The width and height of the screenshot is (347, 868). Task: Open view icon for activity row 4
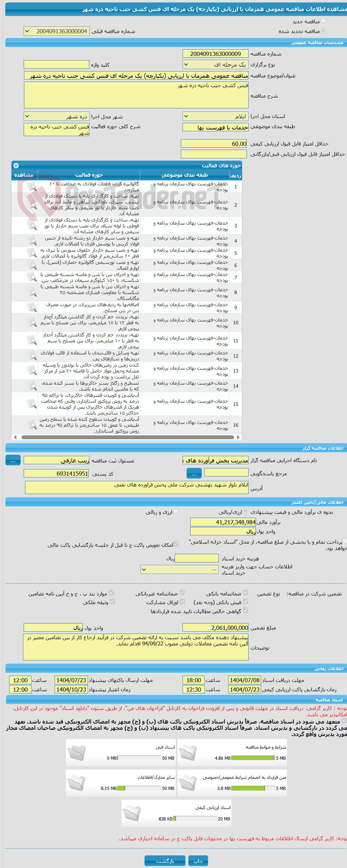click(x=32, y=241)
